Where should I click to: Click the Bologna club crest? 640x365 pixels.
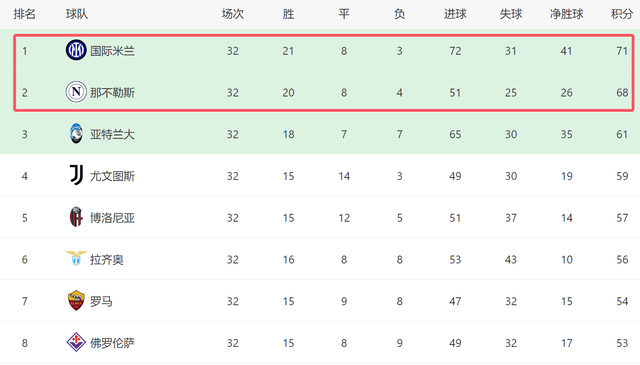click(76, 217)
